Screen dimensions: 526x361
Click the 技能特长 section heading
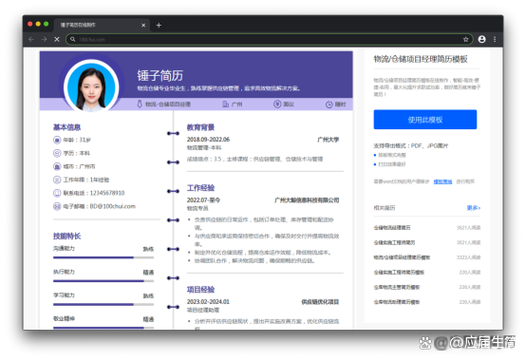67,236
